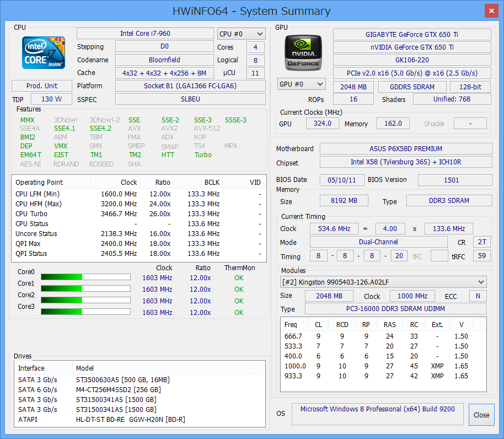Click the Dual-Channel mode field
The width and height of the screenshot is (504, 439).
click(378, 242)
